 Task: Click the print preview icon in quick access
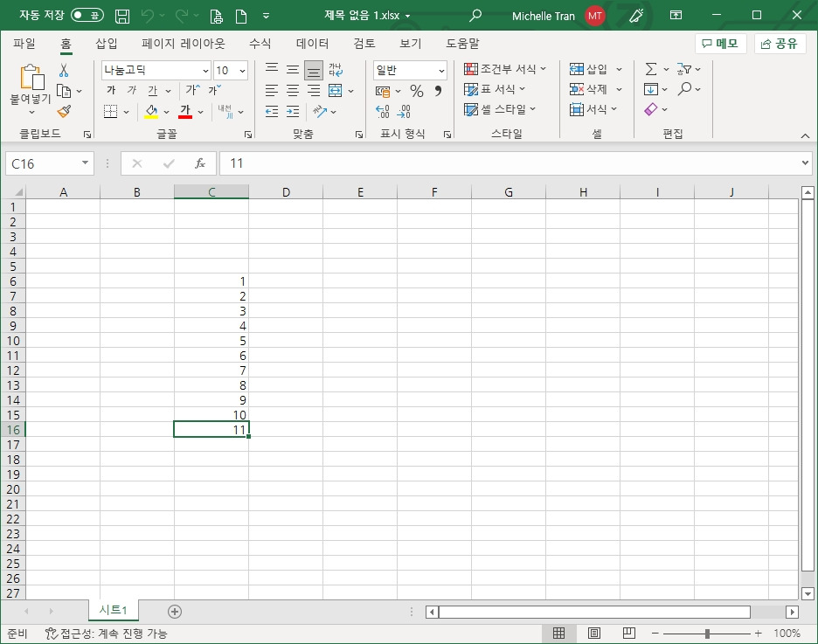(216, 16)
